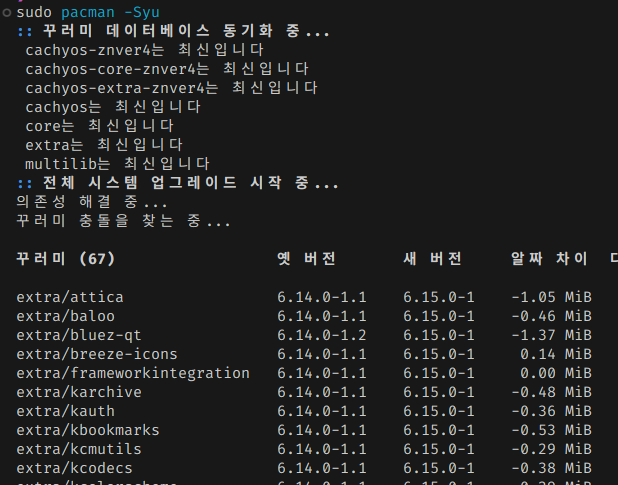Click the "multilib는 최신입니다" line
Viewport: 618px width, 485px height.
(117, 164)
